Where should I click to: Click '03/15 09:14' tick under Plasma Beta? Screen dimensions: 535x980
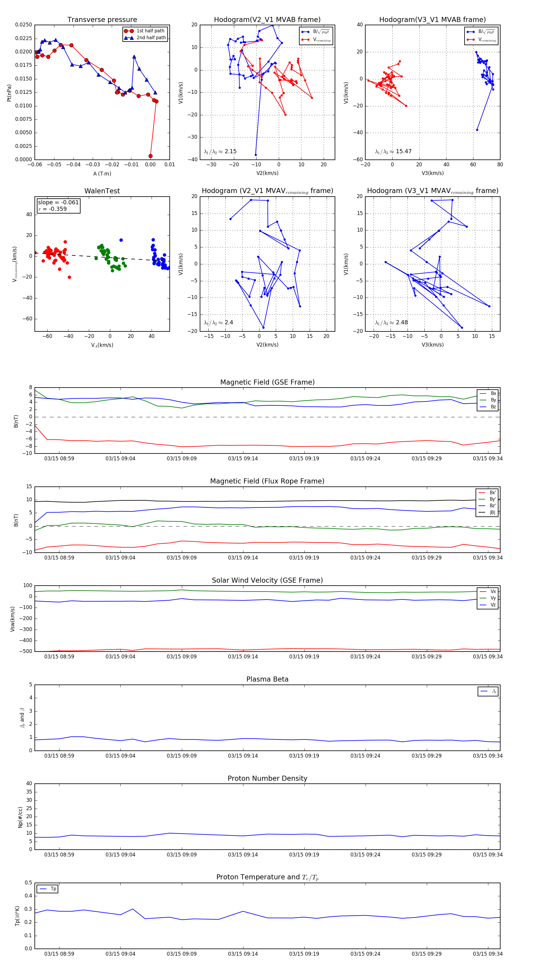[x=243, y=756]
